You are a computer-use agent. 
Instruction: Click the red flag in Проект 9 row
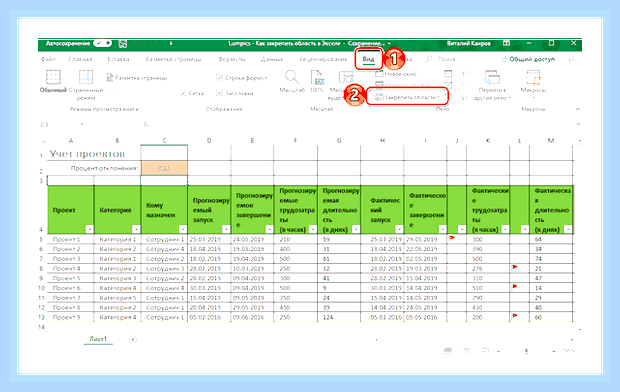514,316
